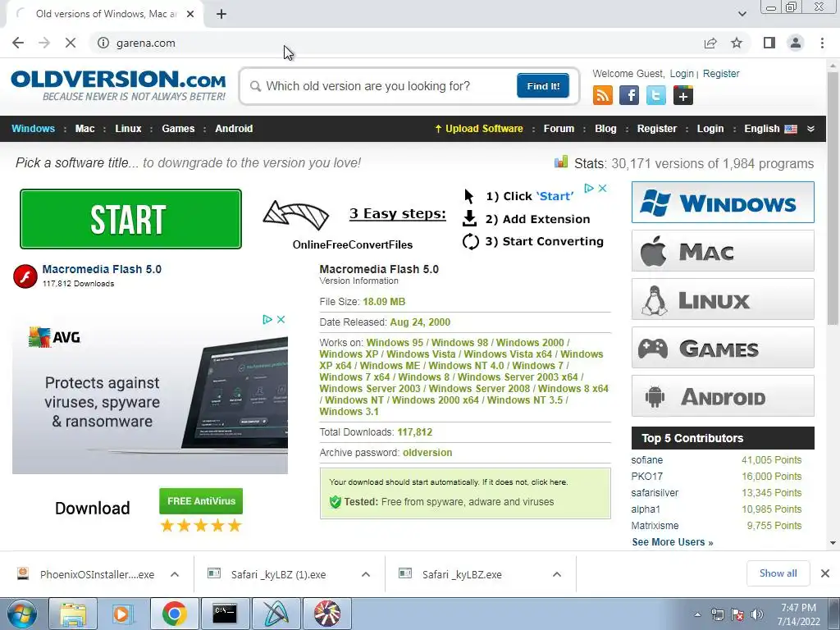Open options arrow for Safari _kyLBZ.exe
840x630 pixels.
[557, 574]
